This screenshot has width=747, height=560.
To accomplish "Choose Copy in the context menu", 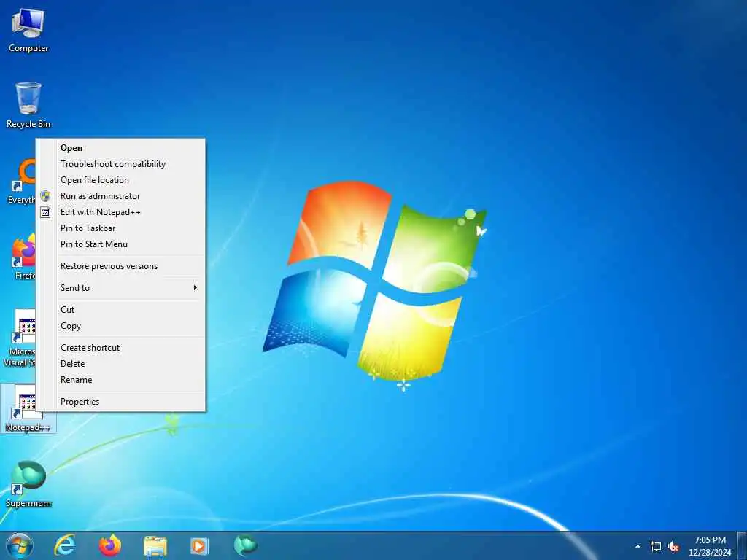I will pyautogui.click(x=121, y=326).
